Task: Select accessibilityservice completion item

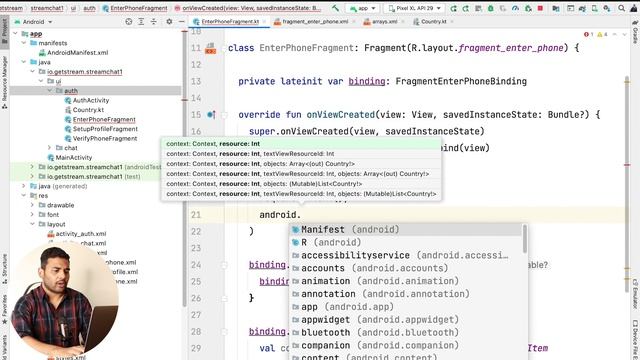Action: pyautogui.click(x=407, y=256)
